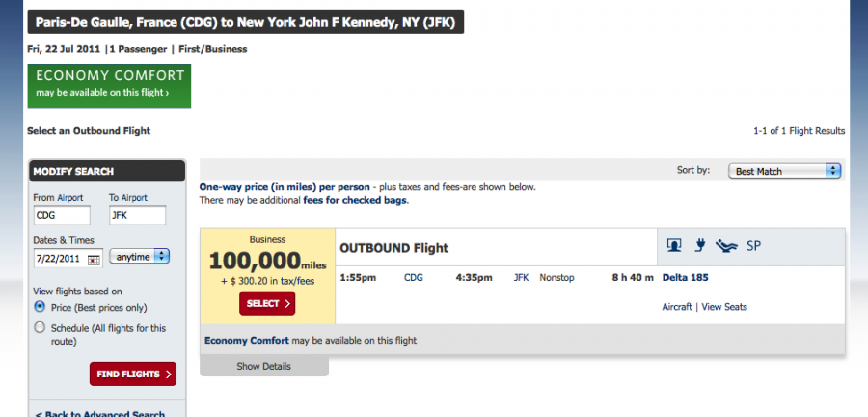Image resolution: width=868 pixels, height=417 pixels.
Task: Click the Economy Comfort green banner
Action: pos(109,86)
